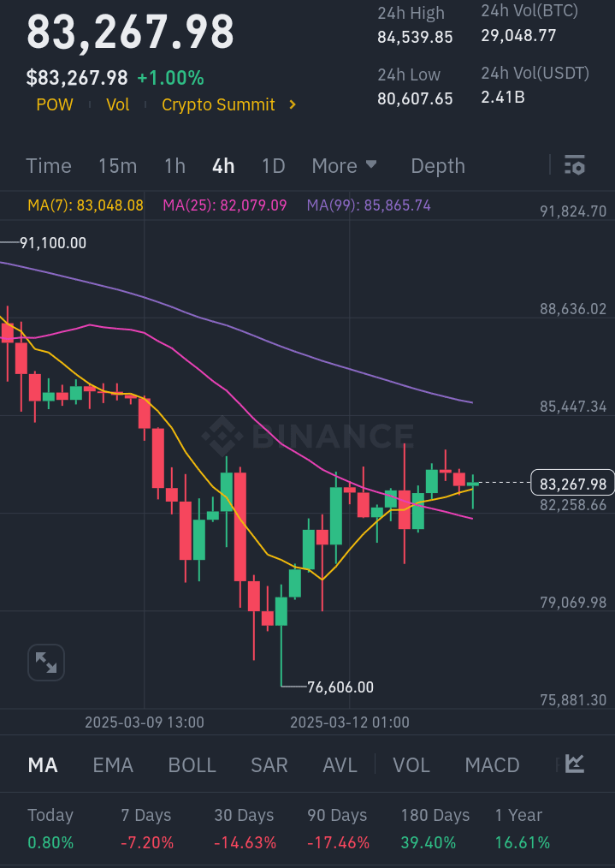Screen dimensions: 615x868
Task: Select the 1D timeframe
Action: click(x=273, y=165)
